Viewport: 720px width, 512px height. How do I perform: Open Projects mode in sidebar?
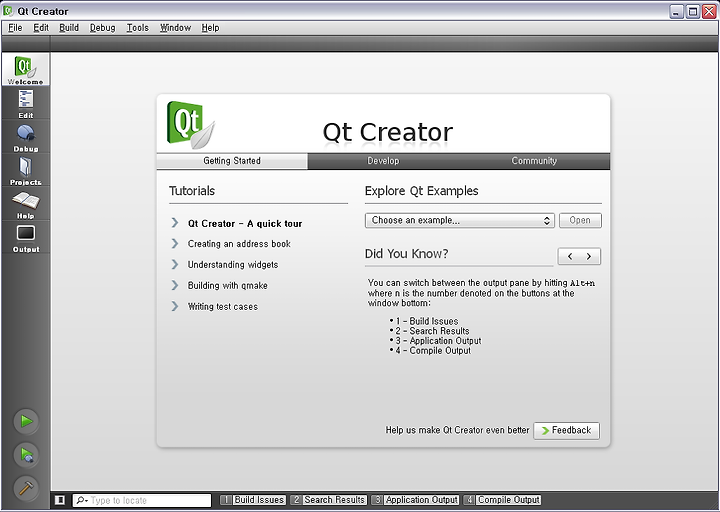[x=25, y=170]
